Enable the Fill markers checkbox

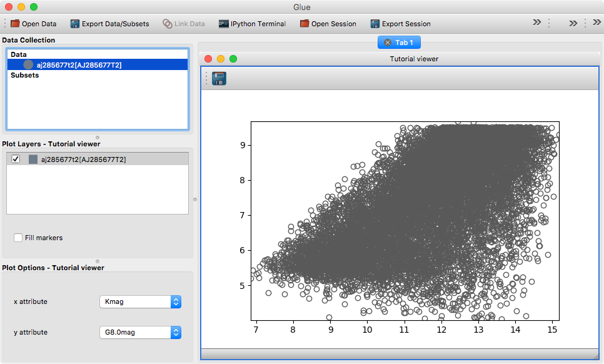pos(19,238)
